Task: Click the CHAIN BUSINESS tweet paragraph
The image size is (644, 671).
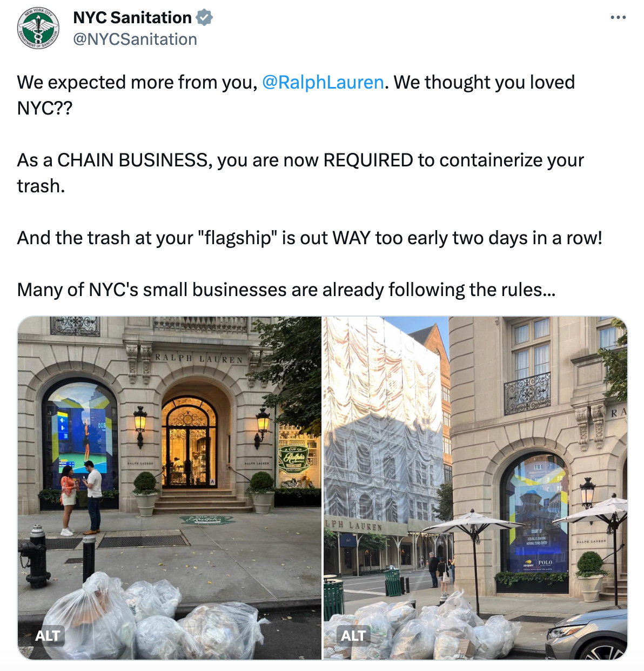Action: pos(300,173)
